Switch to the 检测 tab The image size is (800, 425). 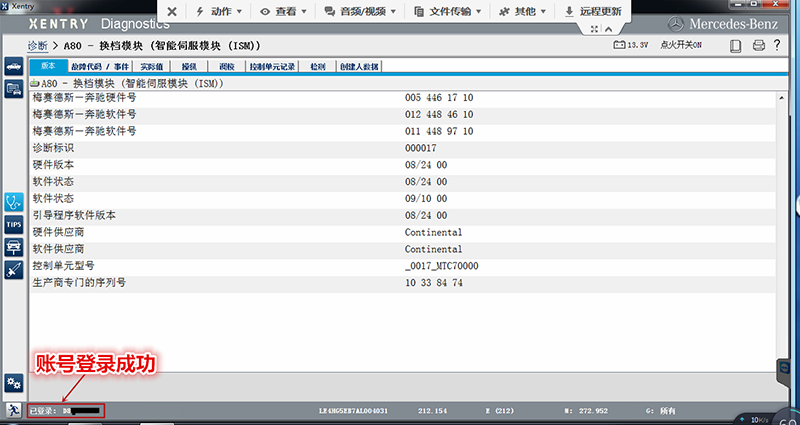(x=318, y=66)
